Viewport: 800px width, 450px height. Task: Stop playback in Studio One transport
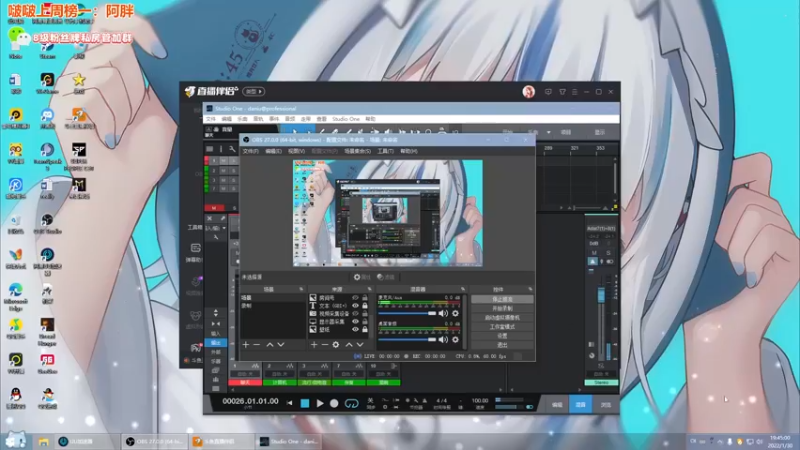coord(305,403)
